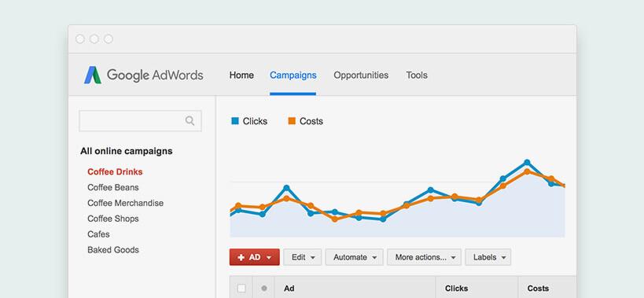Viewport: 644px width, 298px height.
Task: Click the peak Clicks data point on chart
Action: [x=527, y=163]
